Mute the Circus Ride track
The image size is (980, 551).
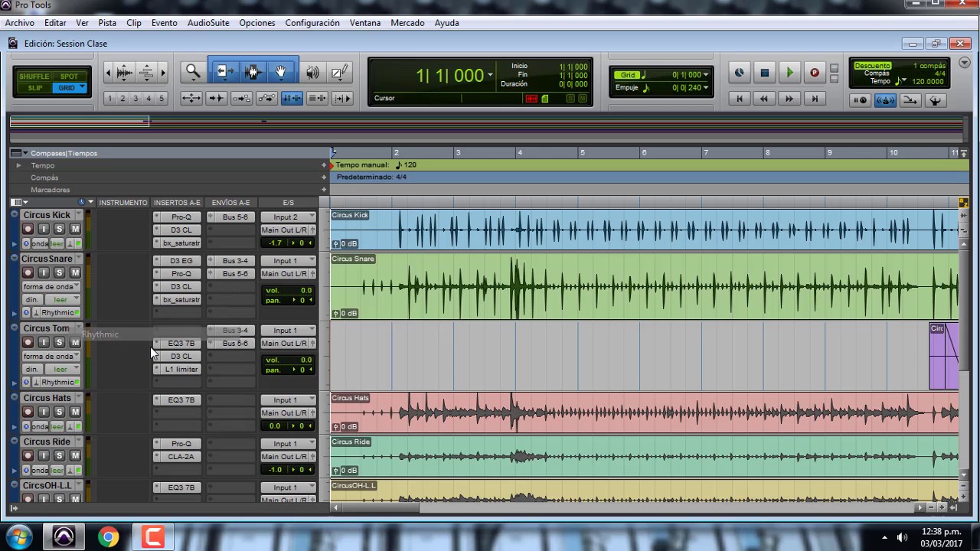[x=75, y=455]
